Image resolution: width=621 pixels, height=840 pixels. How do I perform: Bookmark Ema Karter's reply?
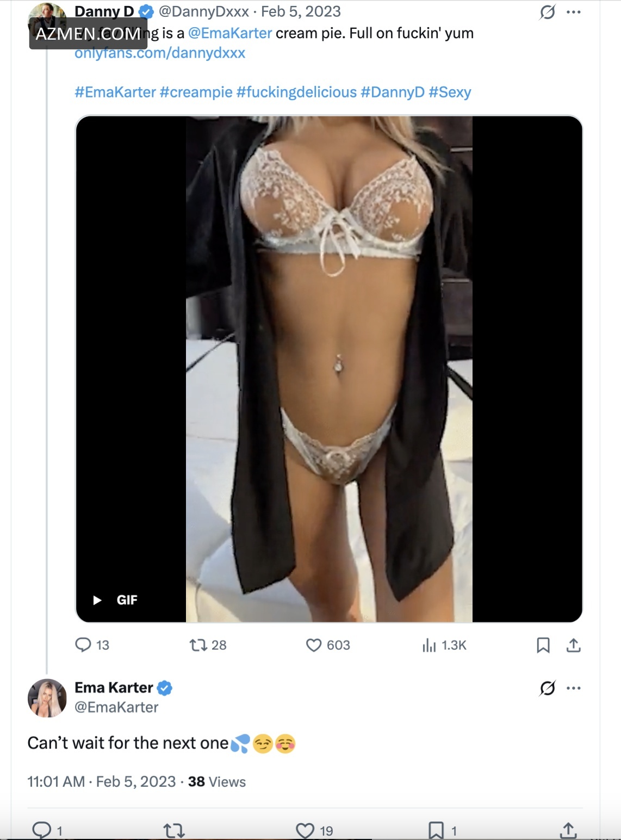click(436, 830)
